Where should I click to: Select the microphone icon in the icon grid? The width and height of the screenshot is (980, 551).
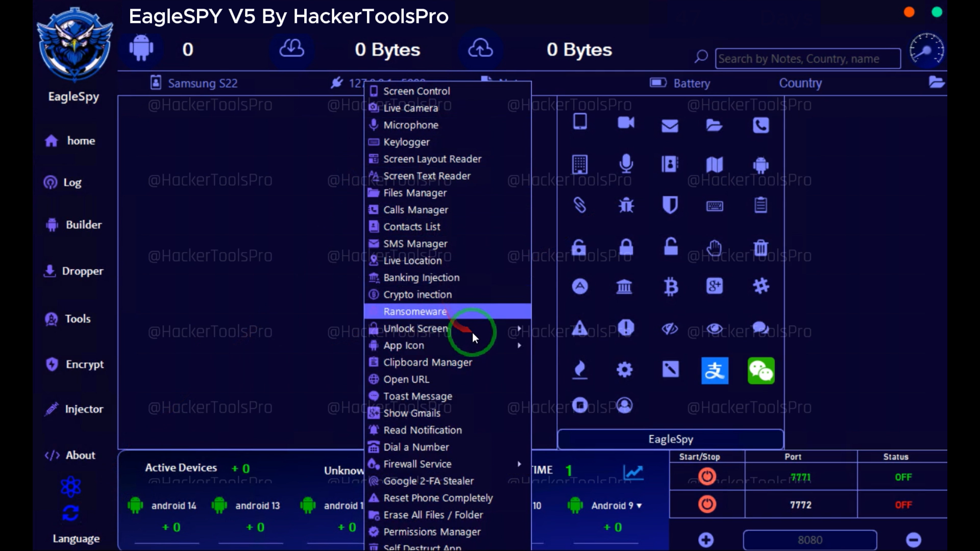[626, 164]
